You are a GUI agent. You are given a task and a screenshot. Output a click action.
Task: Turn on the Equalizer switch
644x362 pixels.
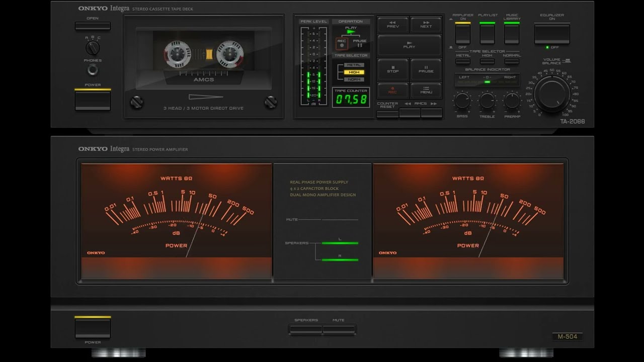tap(552, 34)
